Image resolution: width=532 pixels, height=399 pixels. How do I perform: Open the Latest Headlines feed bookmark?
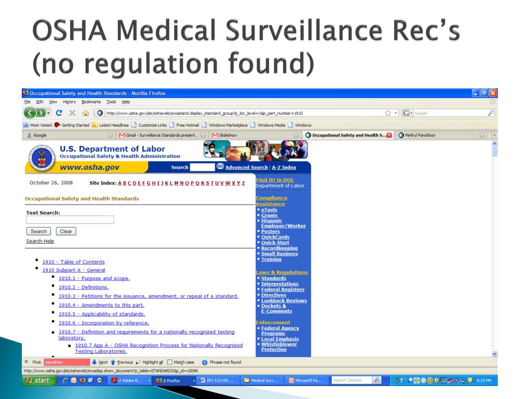[x=110, y=125]
